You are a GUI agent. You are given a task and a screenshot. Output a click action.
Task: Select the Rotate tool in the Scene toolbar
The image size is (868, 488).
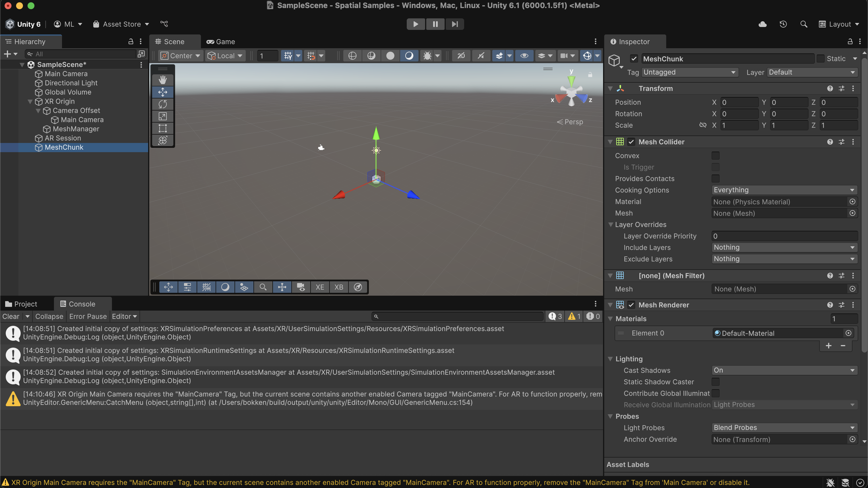pyautogui.click(x=163, y=104)
